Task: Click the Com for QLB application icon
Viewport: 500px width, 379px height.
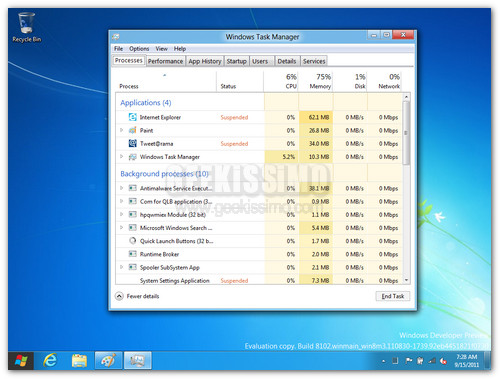Action: coord(133,201)
